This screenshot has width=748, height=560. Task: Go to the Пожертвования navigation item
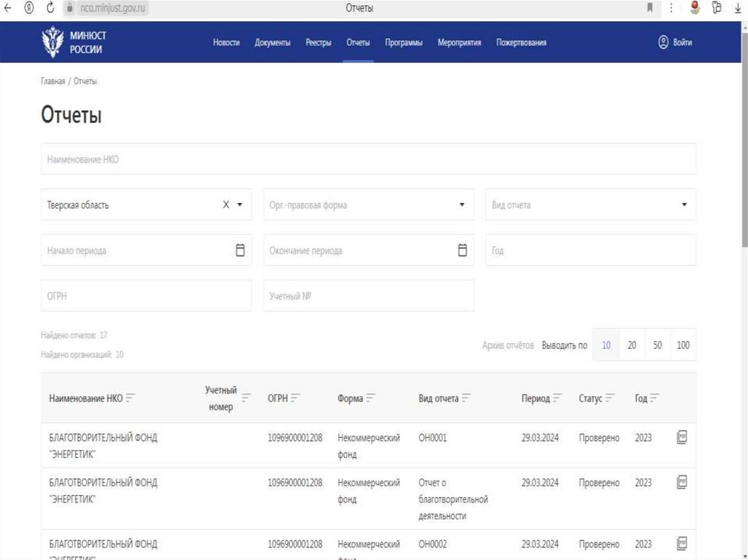(x=521, y=42)
